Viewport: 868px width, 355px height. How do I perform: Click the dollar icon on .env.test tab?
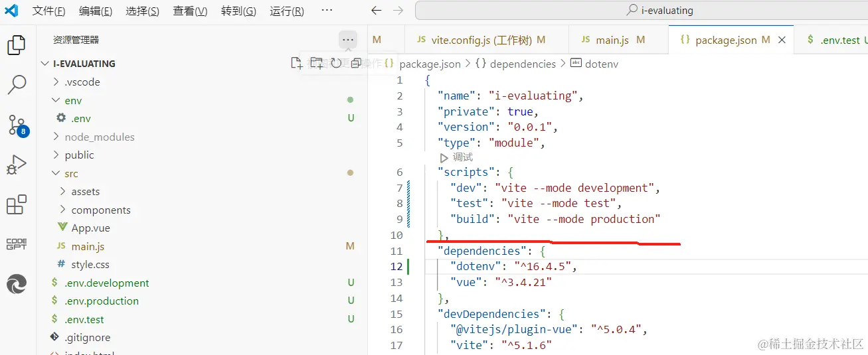[810, 40]
